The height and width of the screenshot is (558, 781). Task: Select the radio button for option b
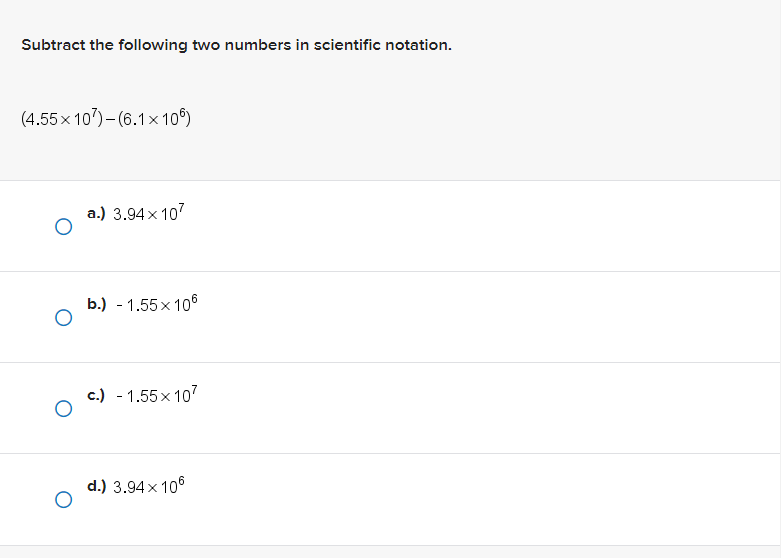(63, 318)
